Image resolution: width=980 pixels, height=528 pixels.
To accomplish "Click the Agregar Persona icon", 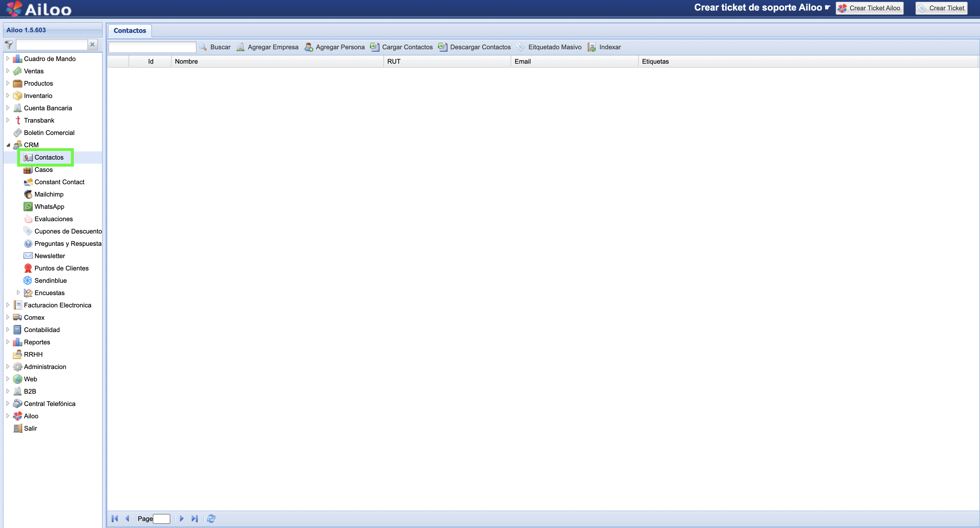I will (308, 47).
